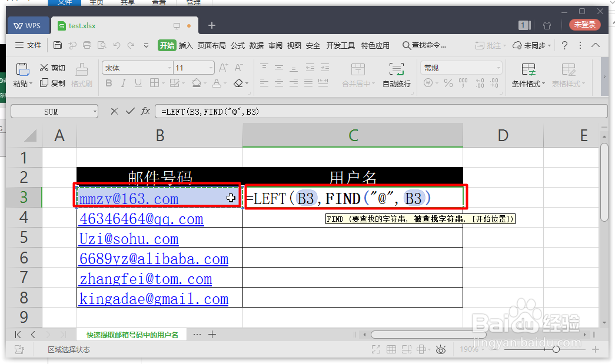
Task: Confirm formula with the checkmark in formula bar
Action: (131, 111)
